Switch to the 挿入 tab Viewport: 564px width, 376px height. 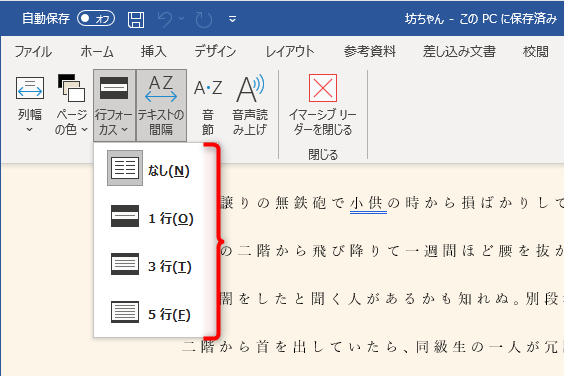point(154,52)
